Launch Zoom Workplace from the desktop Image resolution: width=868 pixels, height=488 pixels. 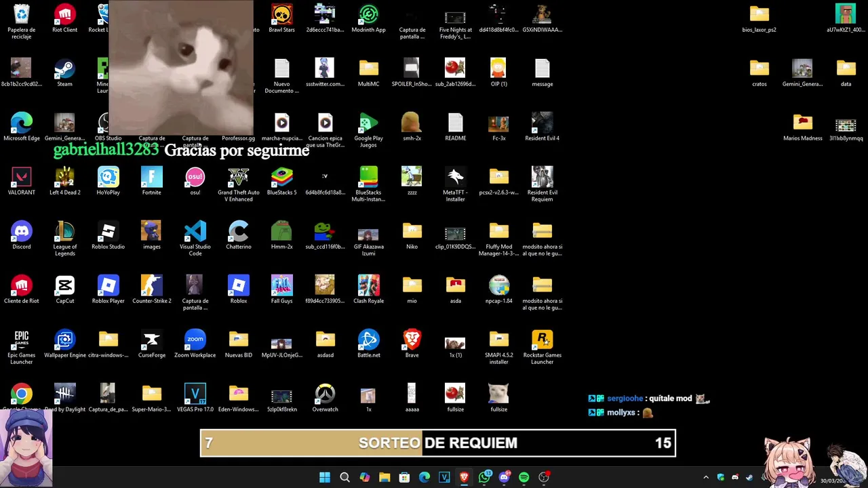click(195, 344)
